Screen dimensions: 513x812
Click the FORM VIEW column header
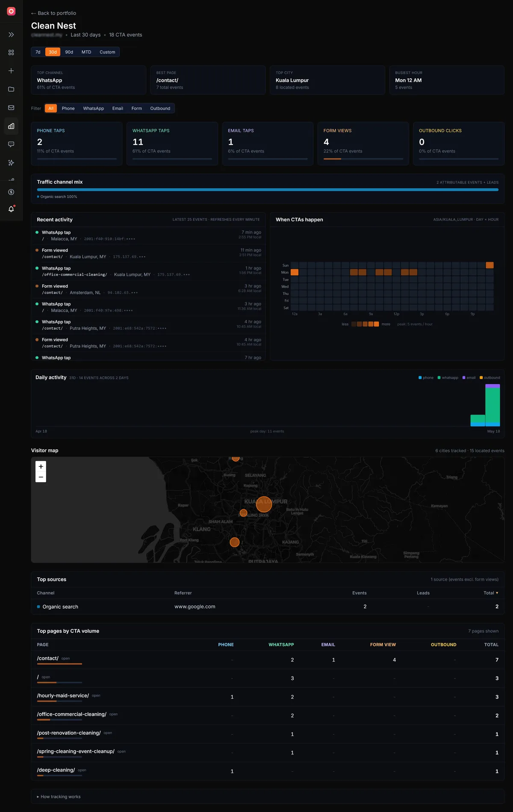[x=383, y=645]
